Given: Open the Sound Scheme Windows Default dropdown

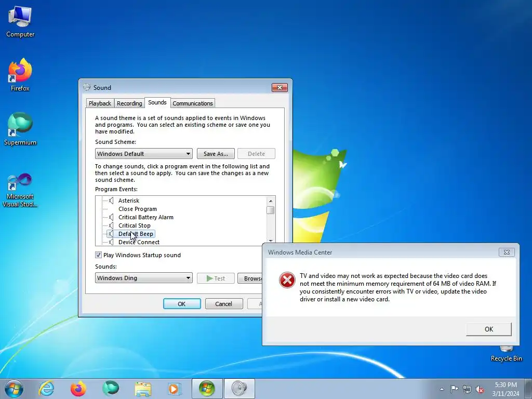Looking at the screenshot, I should (144, 154).
